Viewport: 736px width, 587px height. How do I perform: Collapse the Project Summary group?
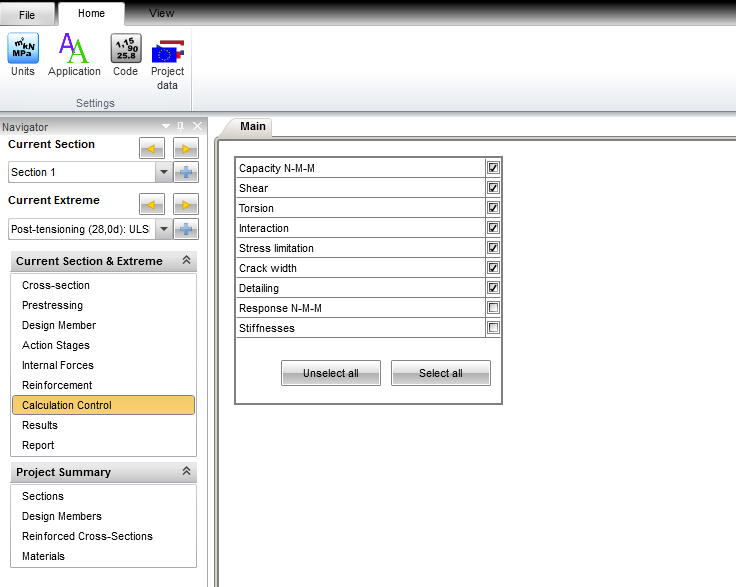coord(185,472)
